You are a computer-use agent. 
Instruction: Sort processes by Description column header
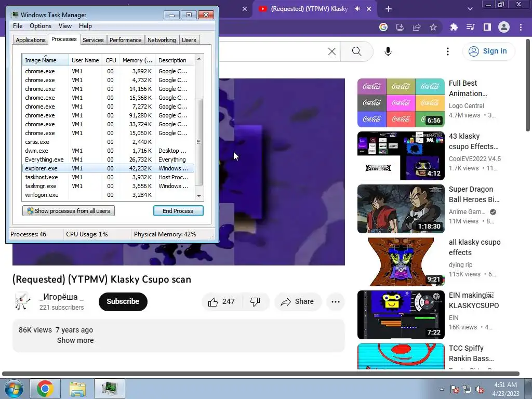pos(175,60)
